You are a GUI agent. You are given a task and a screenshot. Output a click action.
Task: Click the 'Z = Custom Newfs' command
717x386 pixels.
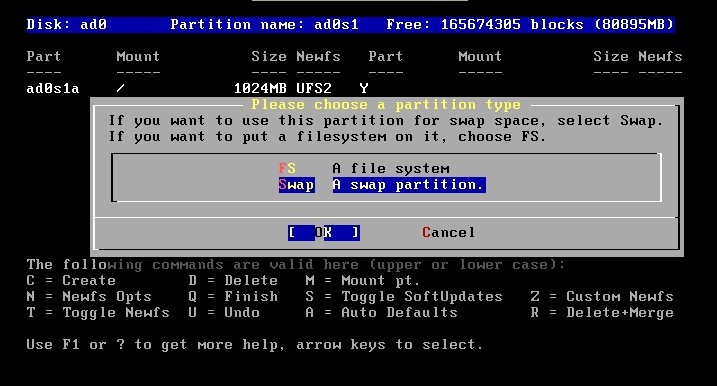602,296
